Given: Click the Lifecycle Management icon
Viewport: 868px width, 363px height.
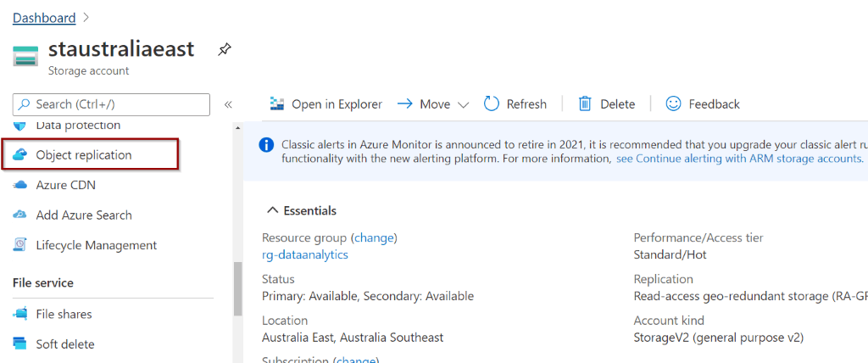Looking at the screenshot, I should [20, 245].
